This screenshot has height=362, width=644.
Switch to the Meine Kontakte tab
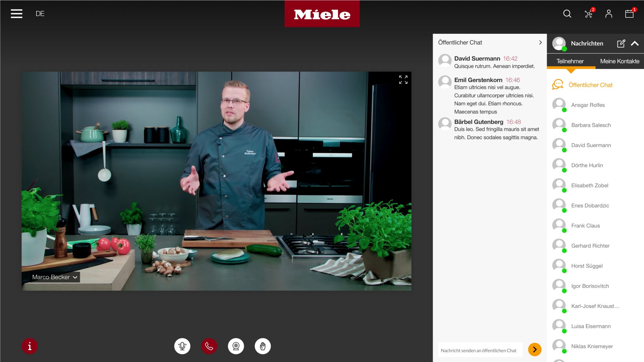(620, 61)
